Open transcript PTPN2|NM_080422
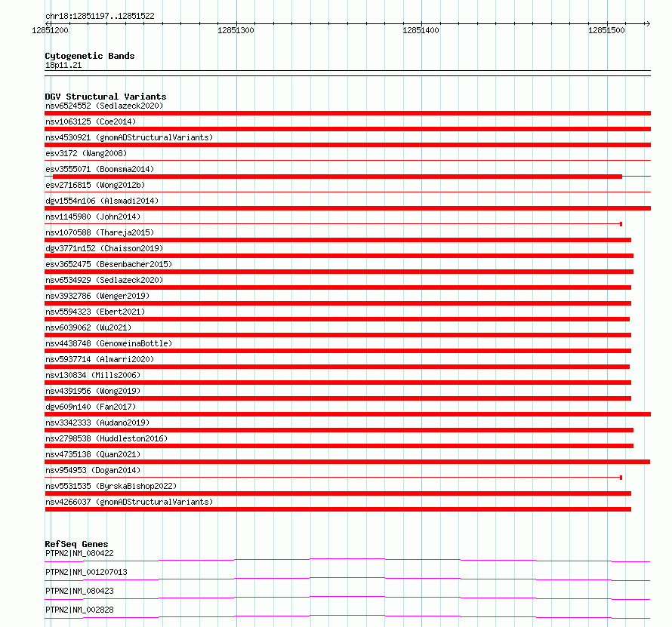Image resolution: width=672 pixels, height=627 pixels. point(80,553)
